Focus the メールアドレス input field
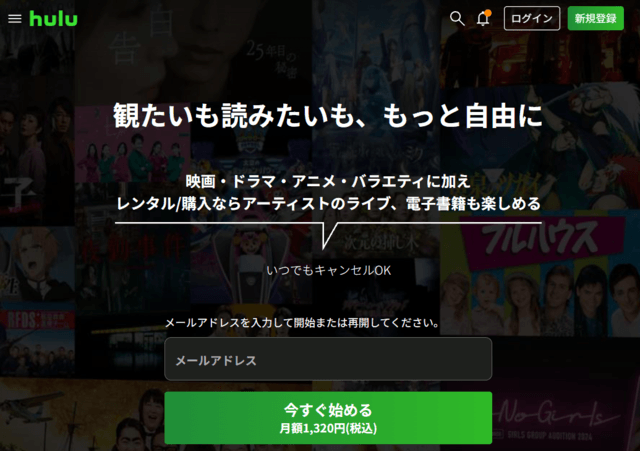This screenshot has height=451, width=640. pos(328,359)
